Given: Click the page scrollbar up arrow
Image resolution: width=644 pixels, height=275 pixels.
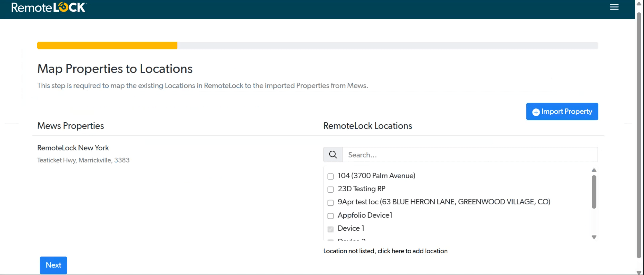Looking at the screenshot, I should click(639, 4).
